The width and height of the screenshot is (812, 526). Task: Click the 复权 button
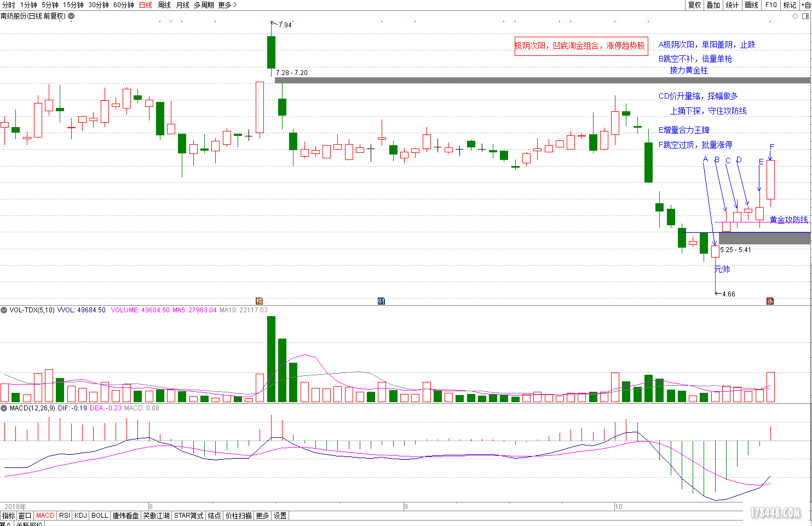[694, 5]
